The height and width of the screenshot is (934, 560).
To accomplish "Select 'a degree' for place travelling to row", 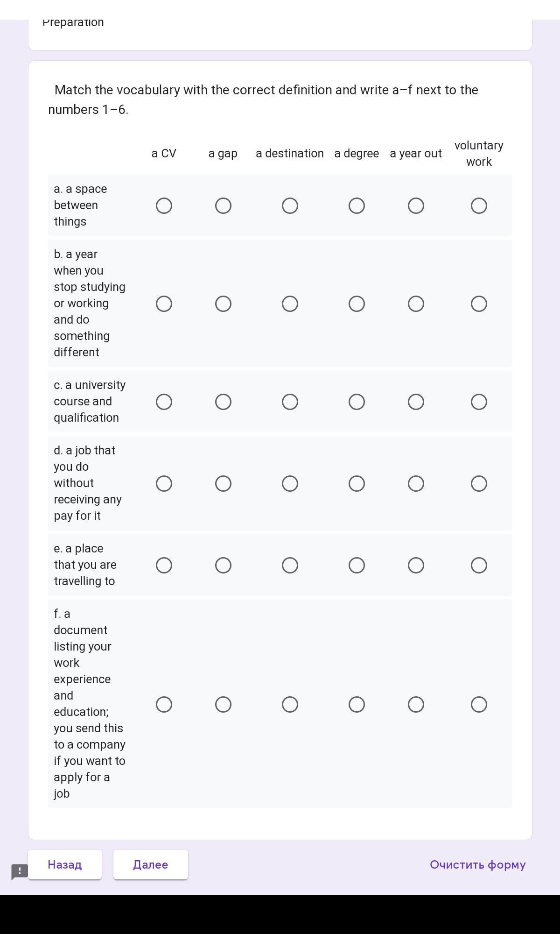I will click(x=357, y=566).
